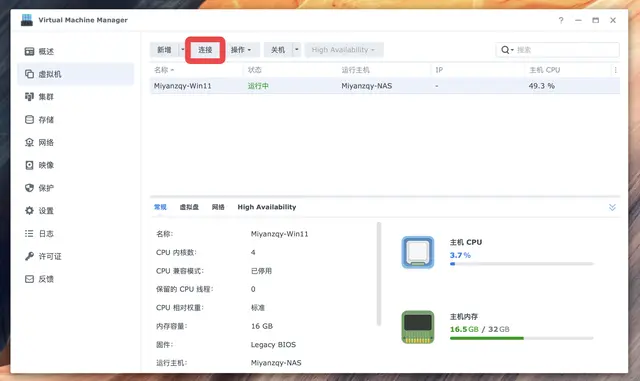
Task: Open the 概述 overview icon in sidebar
Action: (29, 51)
